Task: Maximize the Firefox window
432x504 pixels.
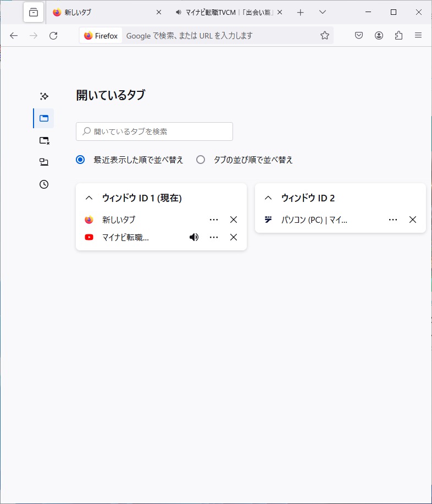Action: (394, 12)
